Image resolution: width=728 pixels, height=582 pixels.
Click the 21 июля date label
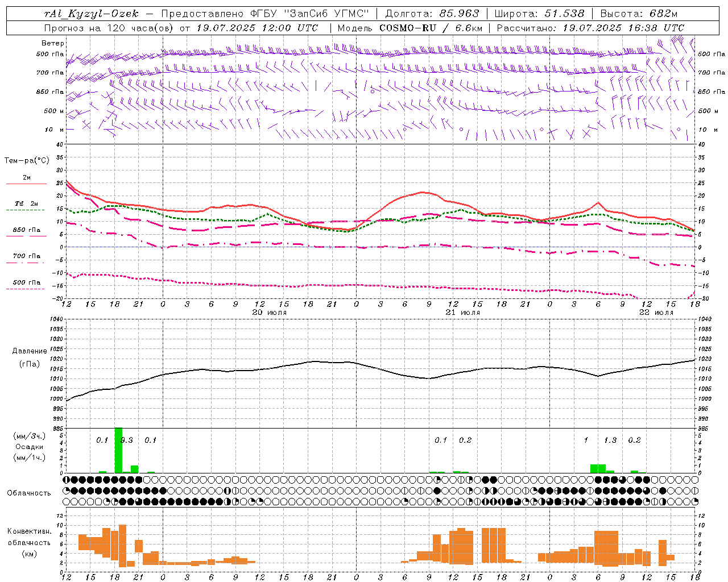click(462, 313)
